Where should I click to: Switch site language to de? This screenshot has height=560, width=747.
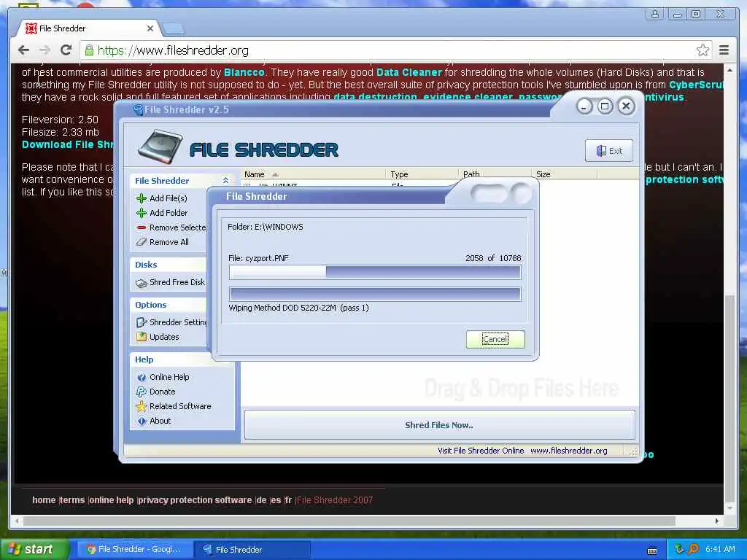262,500
